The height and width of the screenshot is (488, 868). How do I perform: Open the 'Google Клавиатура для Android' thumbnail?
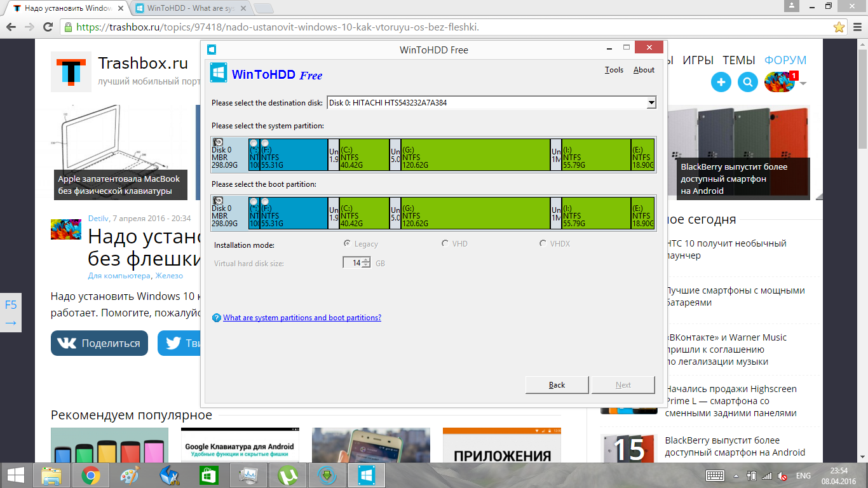(x=240, y=445)
